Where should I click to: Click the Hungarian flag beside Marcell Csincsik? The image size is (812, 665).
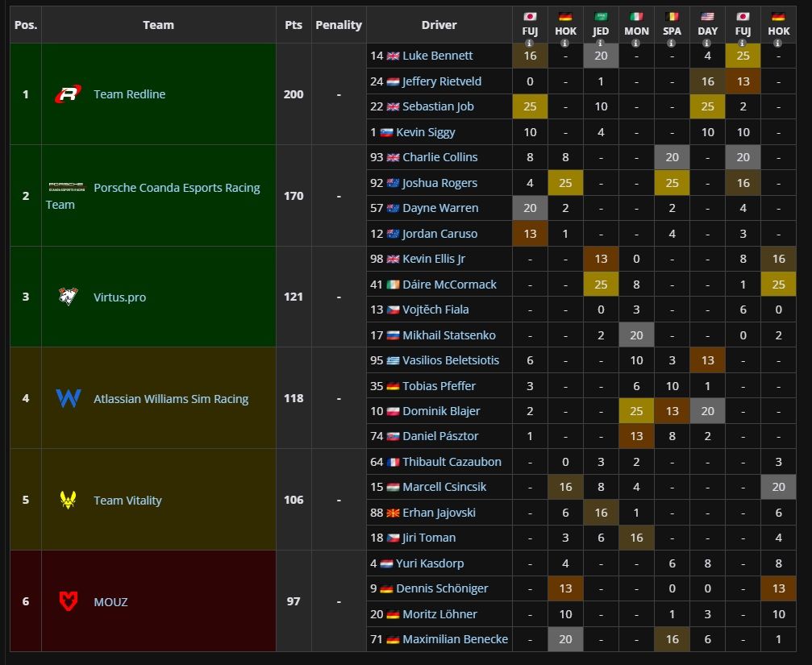(393, 487)
